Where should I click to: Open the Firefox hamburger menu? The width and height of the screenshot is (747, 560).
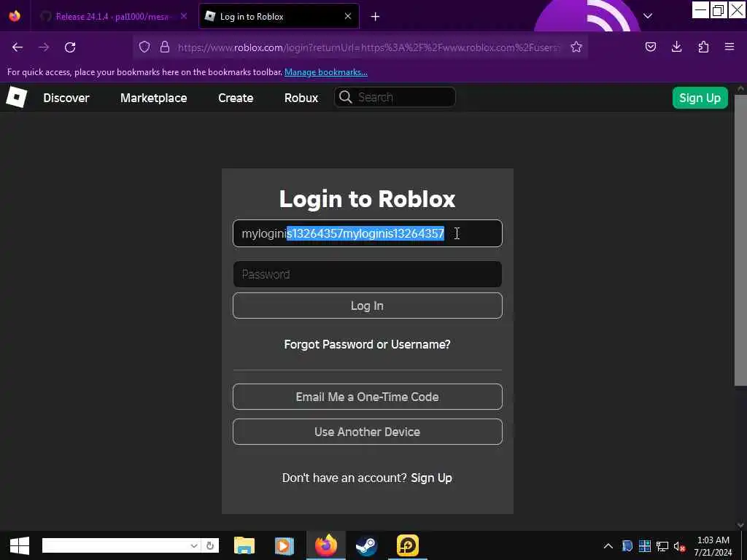coord(729,47)
